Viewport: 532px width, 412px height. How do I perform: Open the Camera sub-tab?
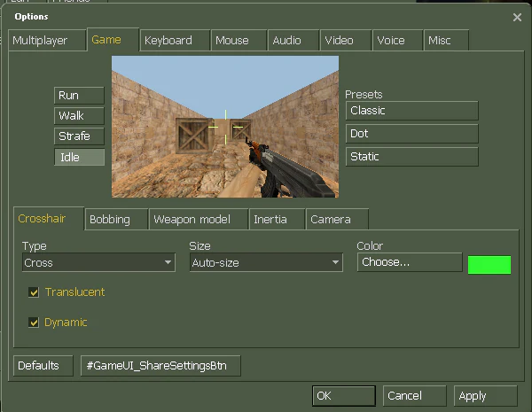[337, 220]
